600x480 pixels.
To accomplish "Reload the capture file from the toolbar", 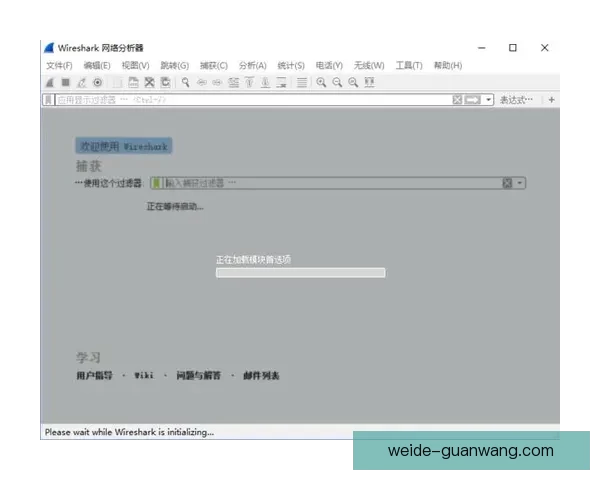I will point(165,82).
